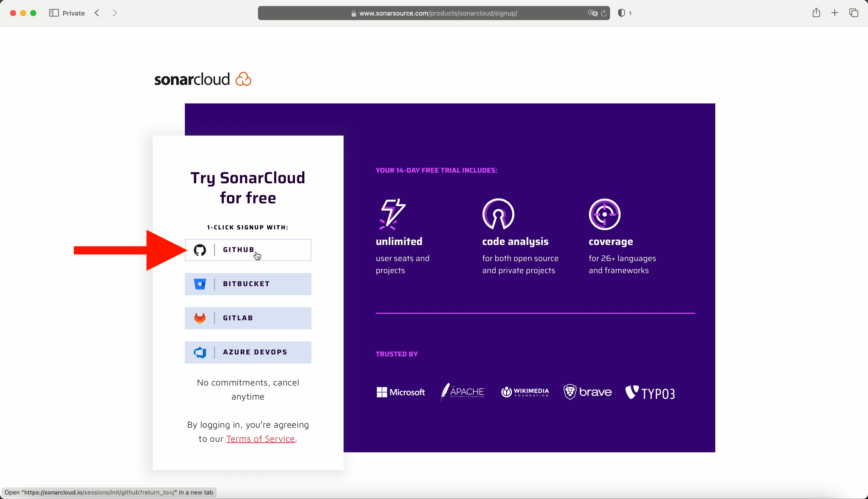Show the tab overview
The height and width of the screenshot is (499, 868).
(x=854, y=13)
